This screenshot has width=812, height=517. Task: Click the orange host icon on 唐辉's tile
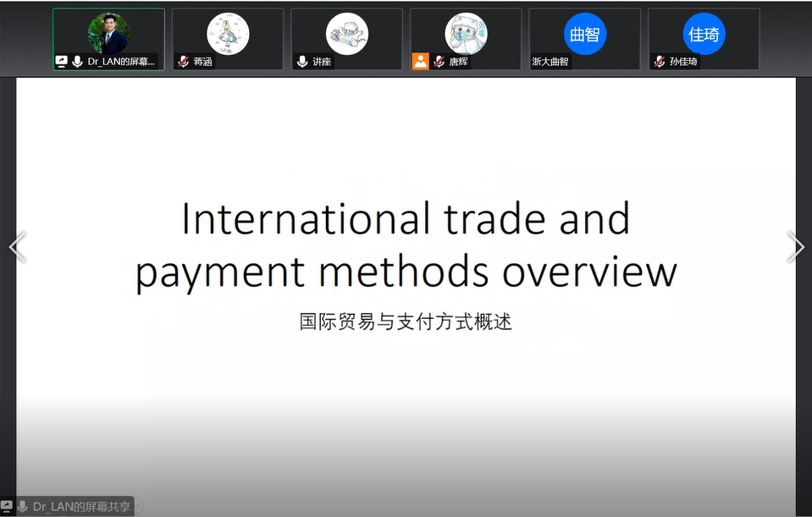[x=421, y=61]
